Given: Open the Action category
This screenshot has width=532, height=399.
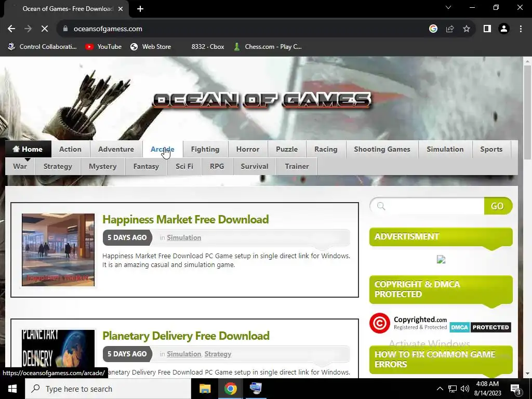Looking at the screenshot, I should (x=70, y=149).
